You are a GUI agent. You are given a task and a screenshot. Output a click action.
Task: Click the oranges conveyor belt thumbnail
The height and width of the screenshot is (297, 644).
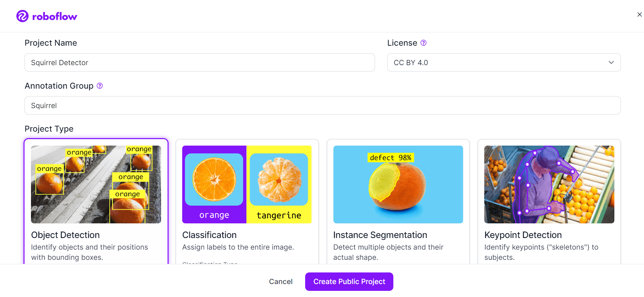coord(96,184)
